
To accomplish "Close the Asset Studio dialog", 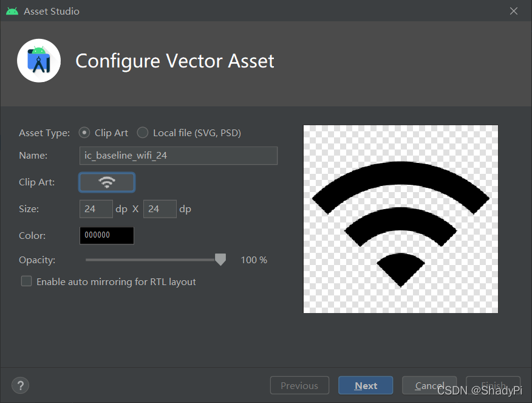I will (514, 11).
